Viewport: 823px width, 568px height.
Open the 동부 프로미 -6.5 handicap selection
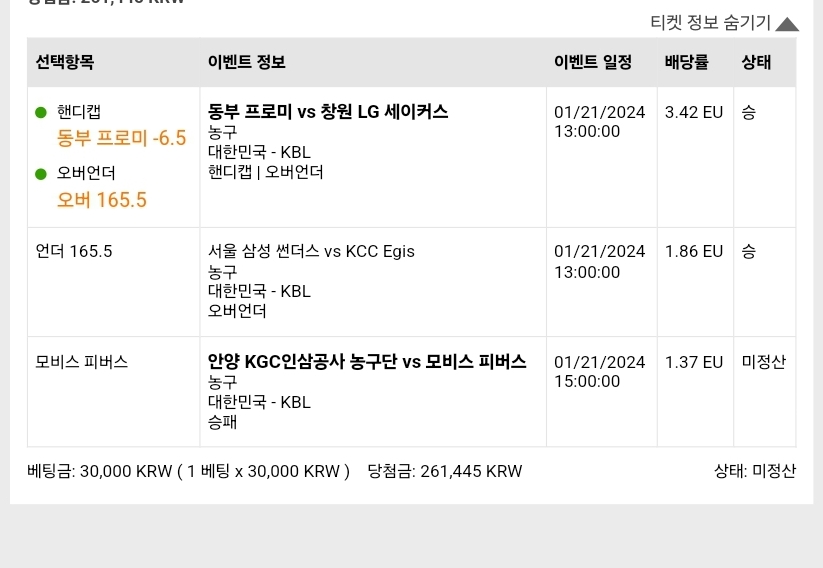(x=121, y=138)
